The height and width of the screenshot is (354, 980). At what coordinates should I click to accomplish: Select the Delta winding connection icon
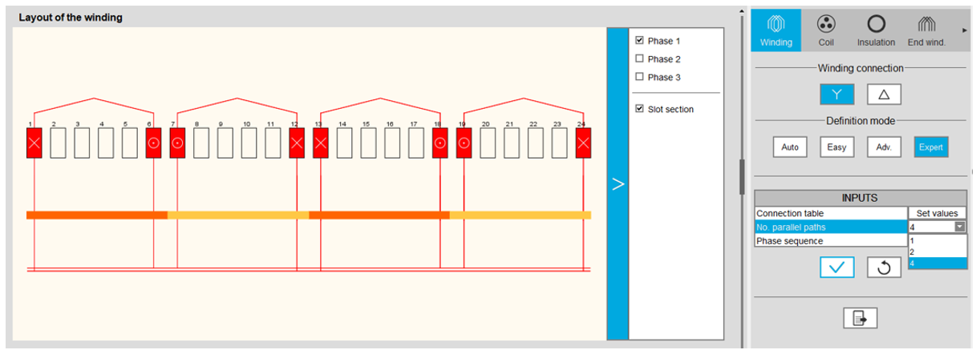pos(884,94)
